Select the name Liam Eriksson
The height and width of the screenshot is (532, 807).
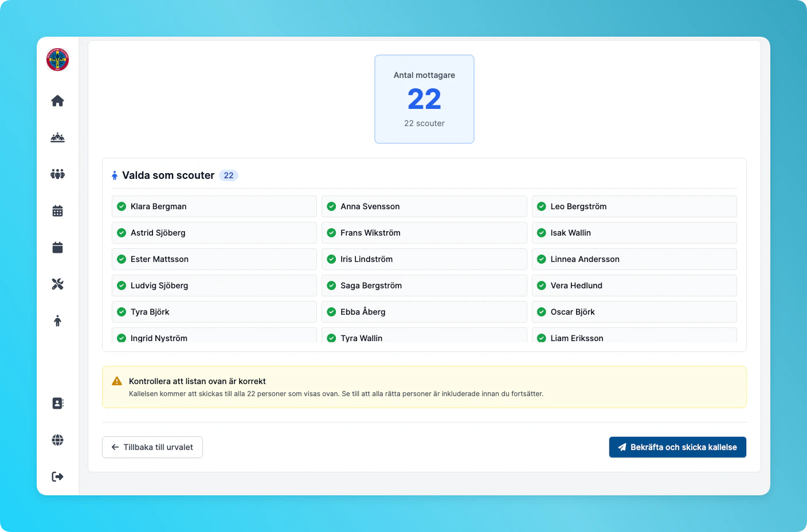577,338
